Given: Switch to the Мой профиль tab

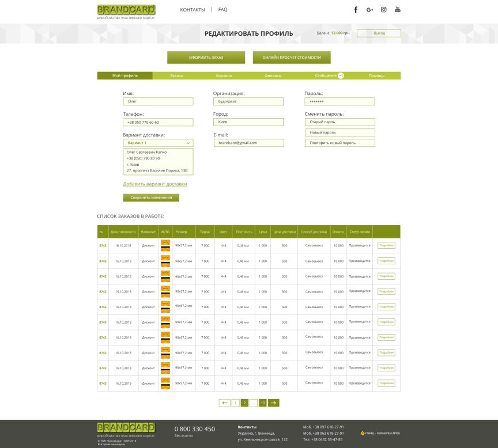Looking at the screenshot, I should click(125, 75).
